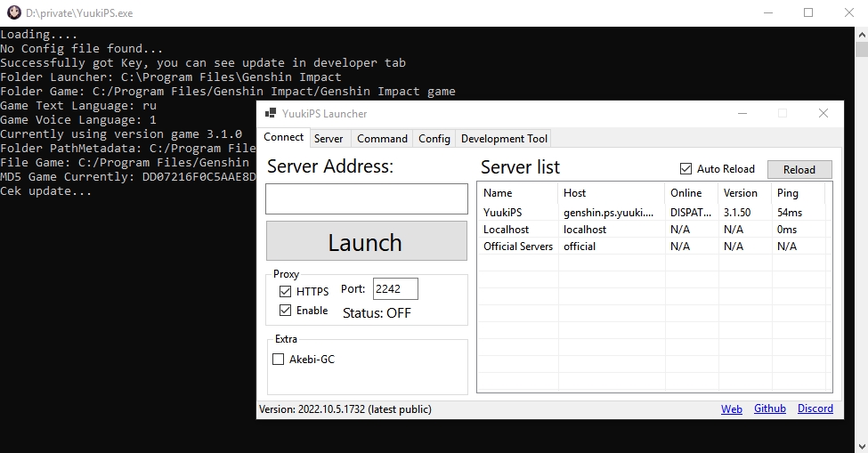Click the Online column header
Image resolution: width=868 pixels, height=453 pixels.
tap(692, 193)
